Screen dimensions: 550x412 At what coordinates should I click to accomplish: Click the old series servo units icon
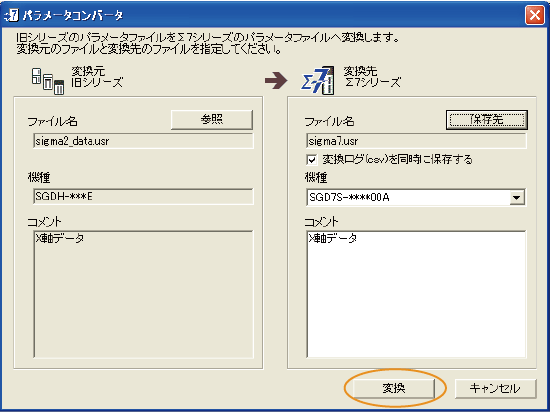[48, 81]
